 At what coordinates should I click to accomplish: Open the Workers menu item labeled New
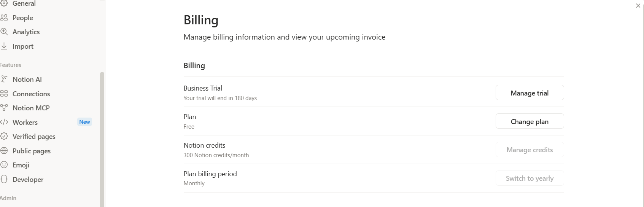coord(46,122)
